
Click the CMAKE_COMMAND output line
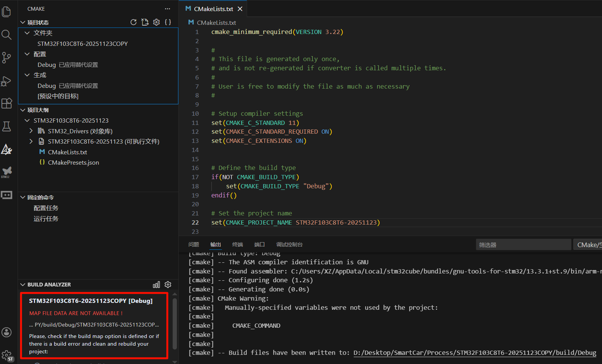click(x=256, y=325)
